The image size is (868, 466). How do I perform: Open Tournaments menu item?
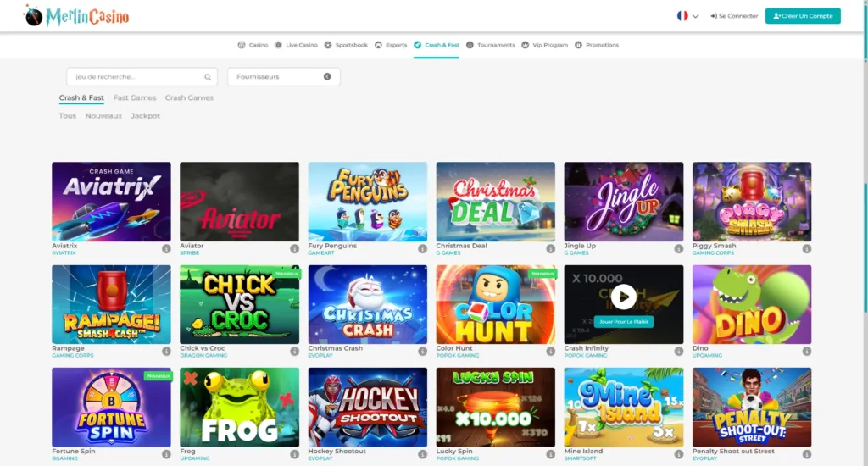tap(491, 45)
